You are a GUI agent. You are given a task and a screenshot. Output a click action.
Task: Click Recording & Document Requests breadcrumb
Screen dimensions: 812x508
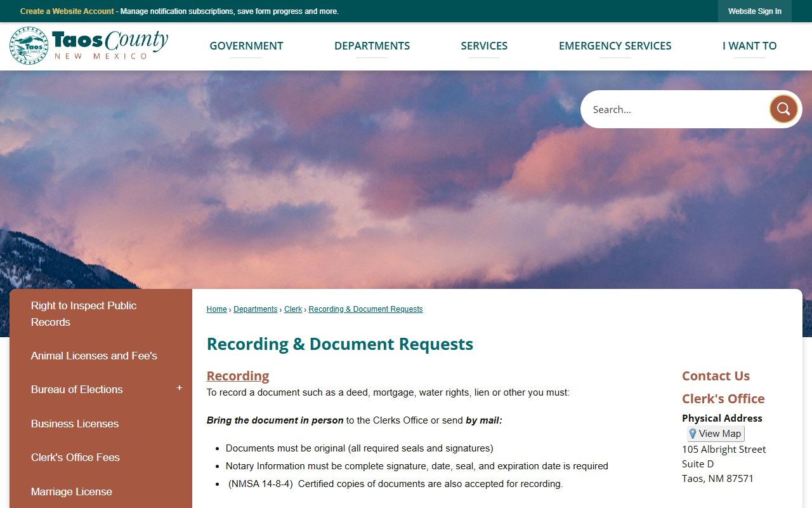[365, 309]
